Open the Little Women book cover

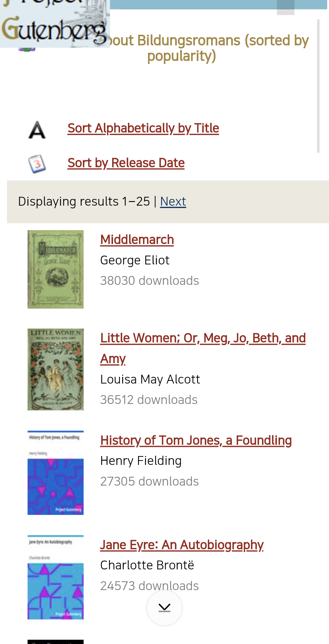pyautogui.click(x=55, y=369)
